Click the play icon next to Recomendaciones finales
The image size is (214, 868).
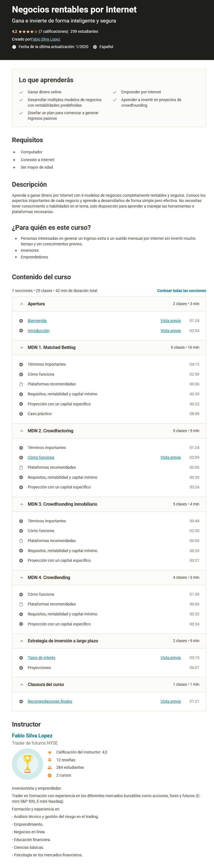21,701
